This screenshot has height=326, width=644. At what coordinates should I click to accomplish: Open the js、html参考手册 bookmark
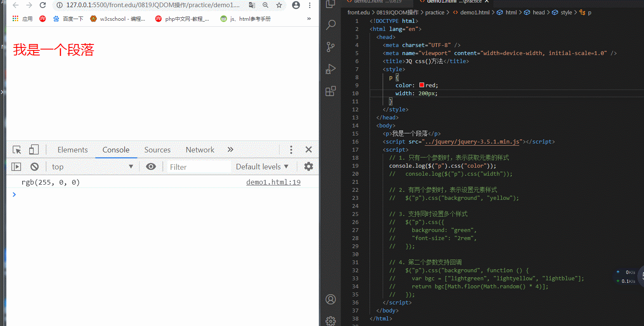[246, 19]
